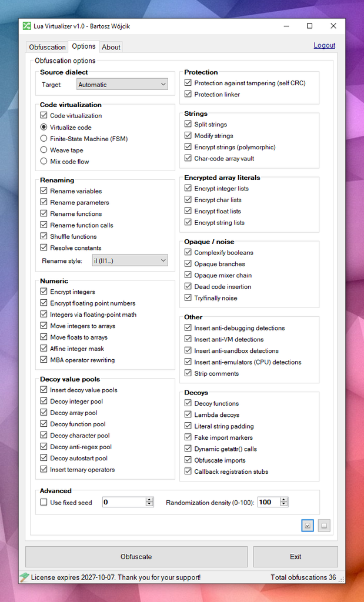364x602 pixels.
Task: Maximize the Lua Virtualizer window
Action: point(309,26)
